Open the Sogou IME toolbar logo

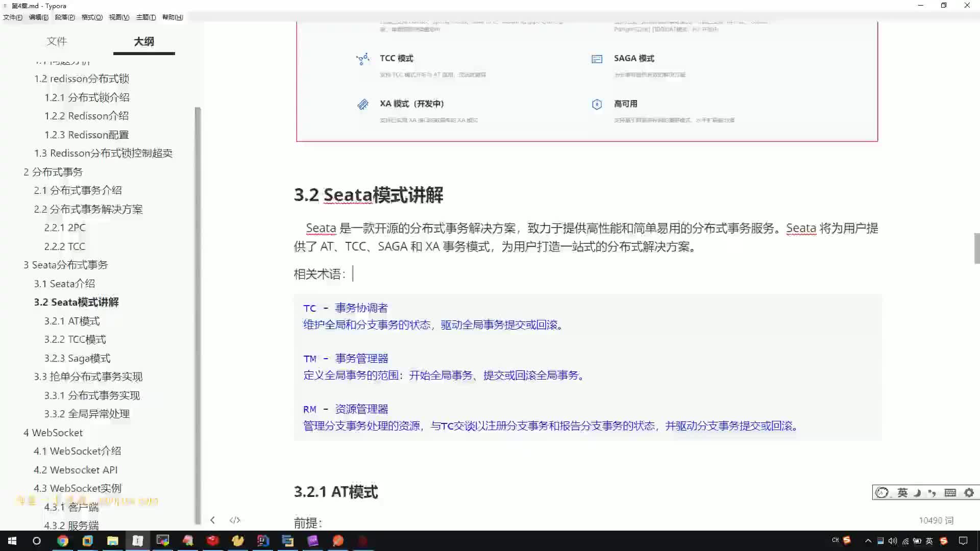(x=882, y=492)
